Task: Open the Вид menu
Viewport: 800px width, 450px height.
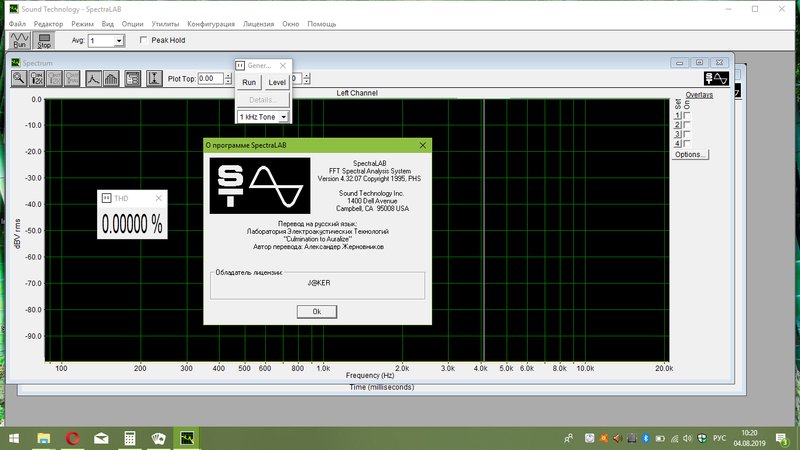Action: (x=107, y=24)
